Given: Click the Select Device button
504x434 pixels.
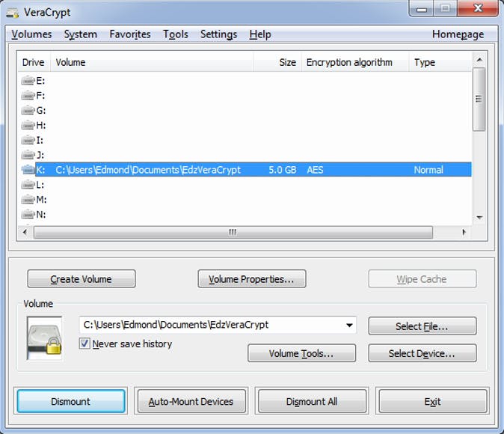Looking at the screenshot, I should click(422, 353).
